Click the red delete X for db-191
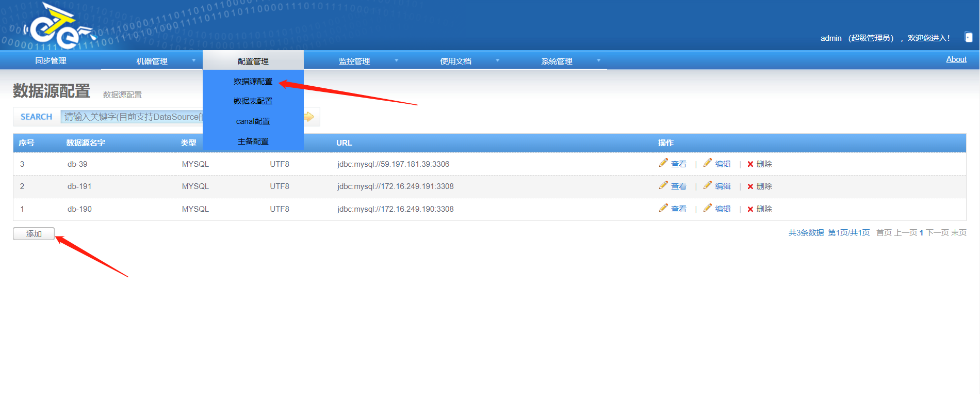The width and height of the screenshot is (980, 394). pos(750,186)
